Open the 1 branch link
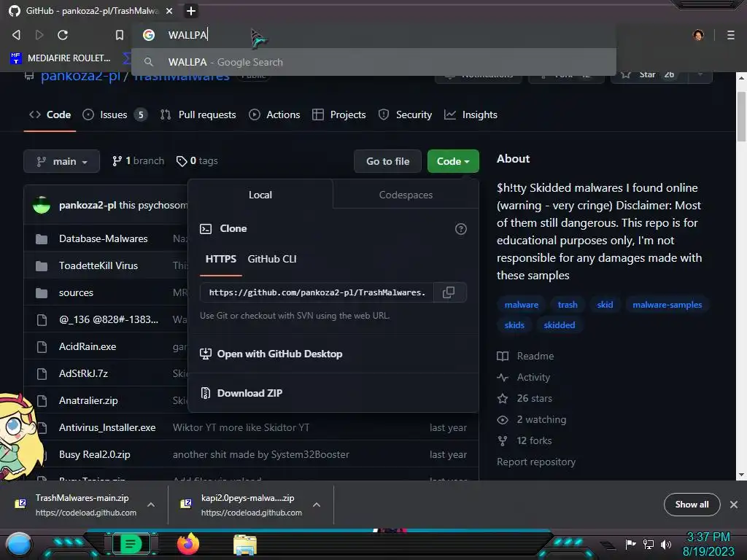The height and width of the screenshot is (560, 747). tap(138, 161)
